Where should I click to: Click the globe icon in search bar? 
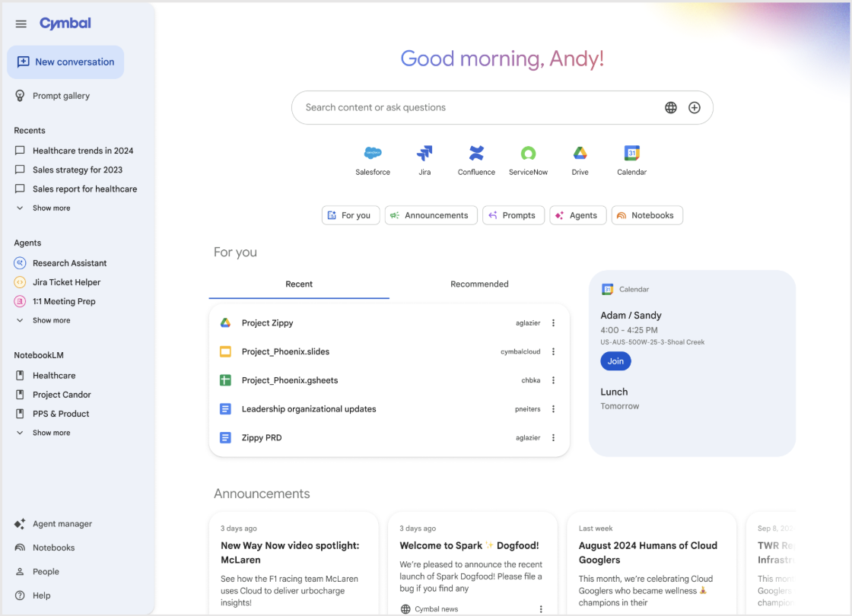pyautogui.click(x=671, y=107)
